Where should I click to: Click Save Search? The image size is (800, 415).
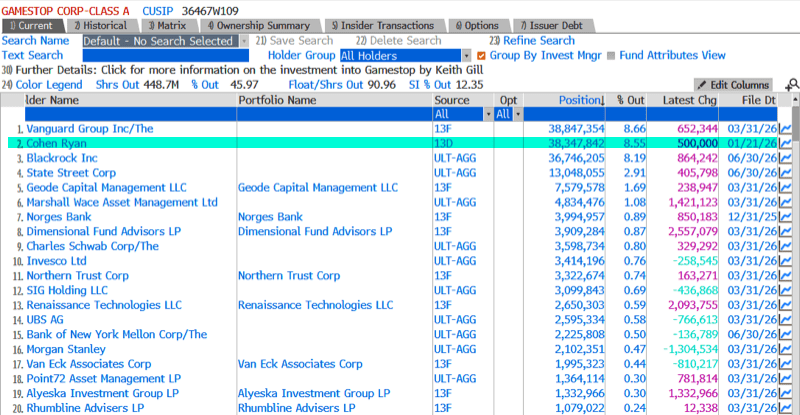click(x=294, y=41)
